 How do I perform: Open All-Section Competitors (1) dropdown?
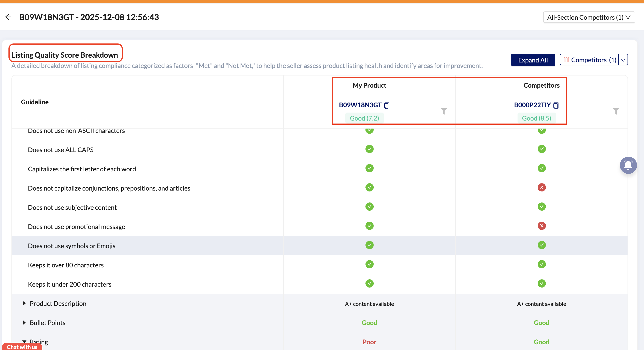coord(588,17)
